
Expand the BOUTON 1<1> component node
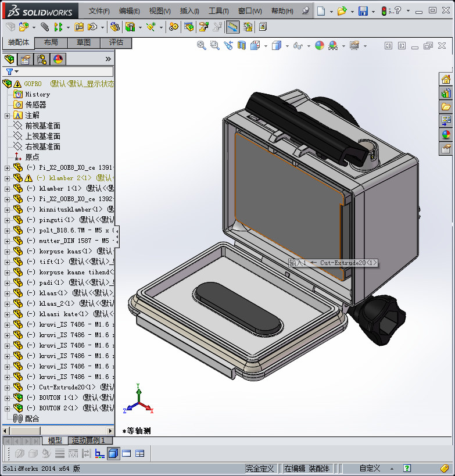click(7, 398)
